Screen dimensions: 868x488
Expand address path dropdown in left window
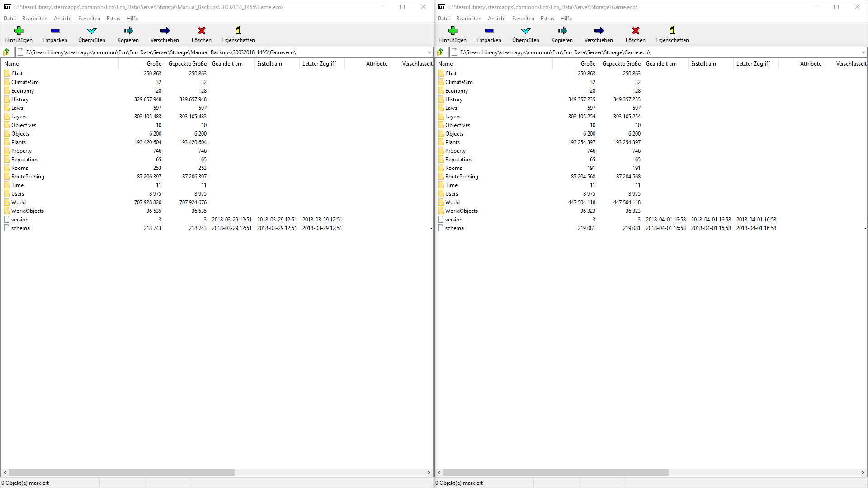(x=429, y=52)
